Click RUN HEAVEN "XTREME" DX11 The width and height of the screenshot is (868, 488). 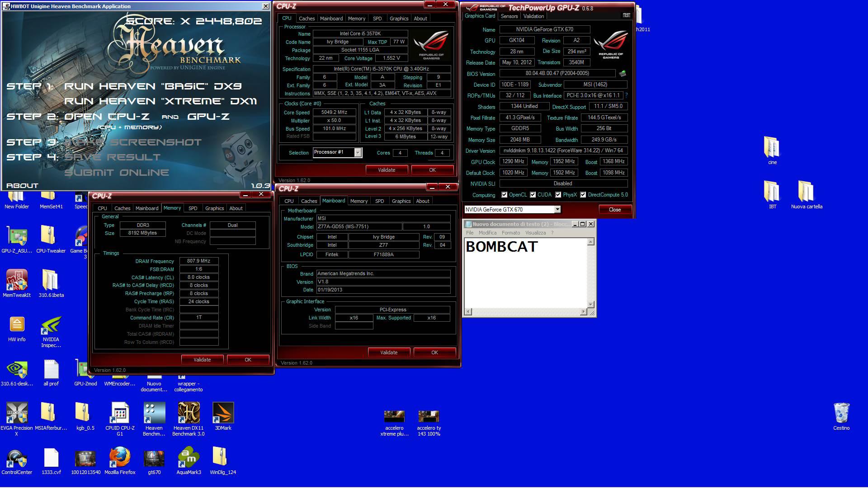tap(160, 101)
